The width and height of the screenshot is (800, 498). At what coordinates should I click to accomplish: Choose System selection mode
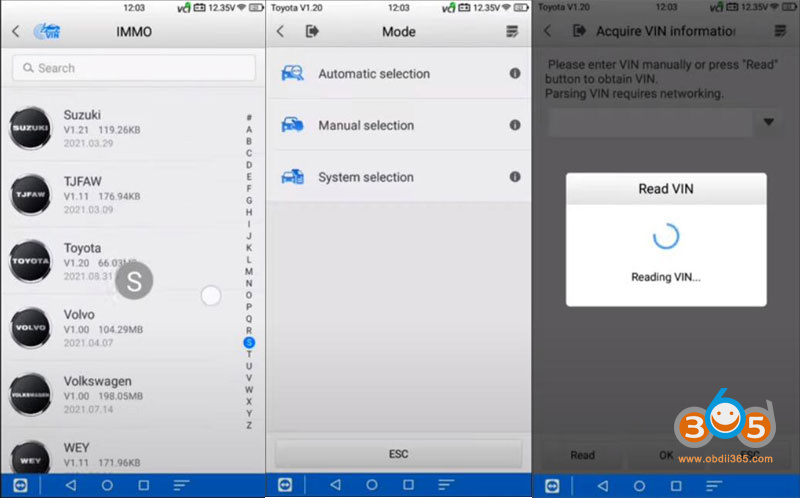(399, 177)
